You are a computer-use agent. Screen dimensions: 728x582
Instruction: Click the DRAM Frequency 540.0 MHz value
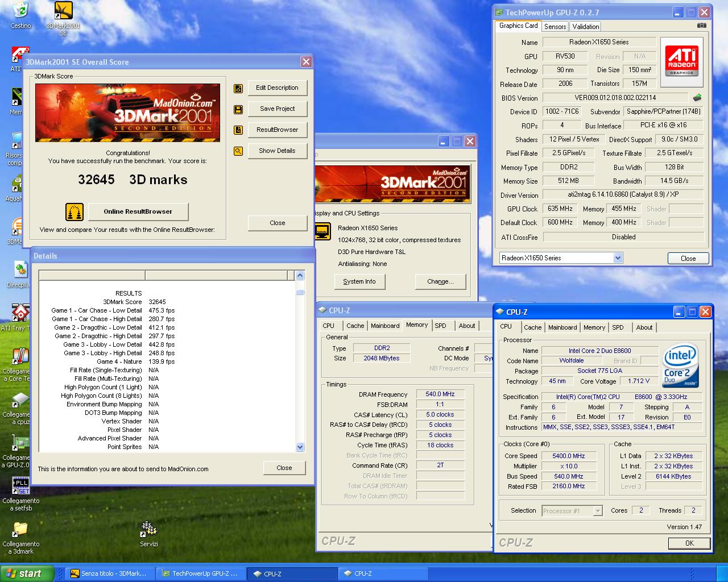click(x=440, y=394)
